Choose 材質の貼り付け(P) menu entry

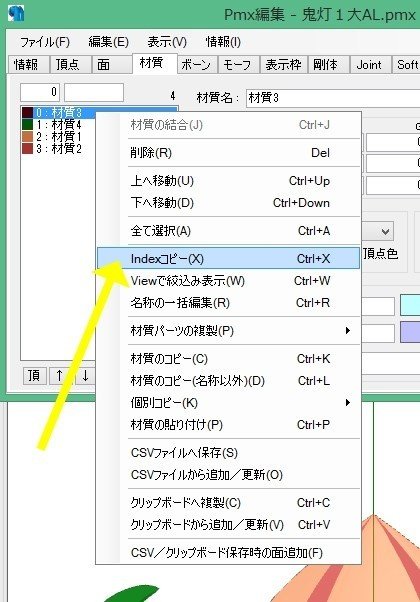click(229, 425)
